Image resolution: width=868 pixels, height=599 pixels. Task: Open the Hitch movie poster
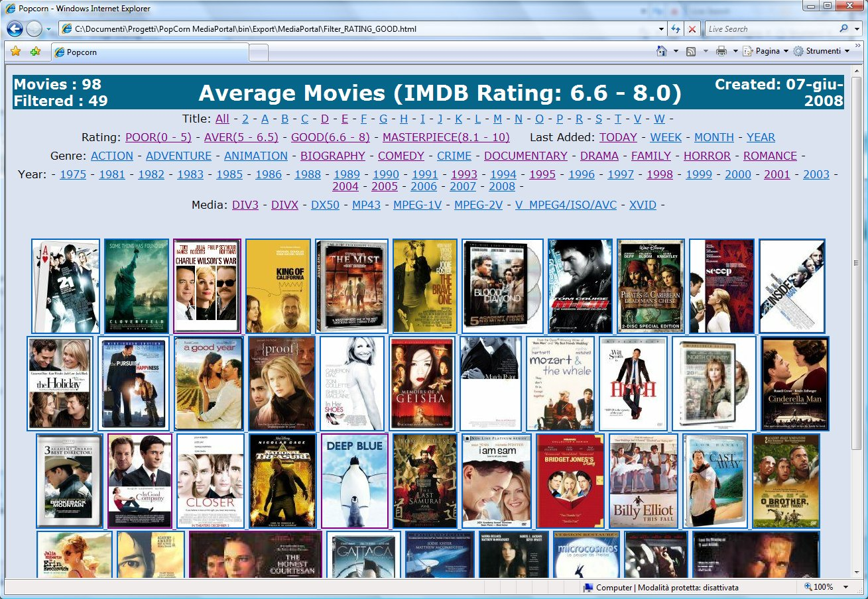[x=633, y=384]
